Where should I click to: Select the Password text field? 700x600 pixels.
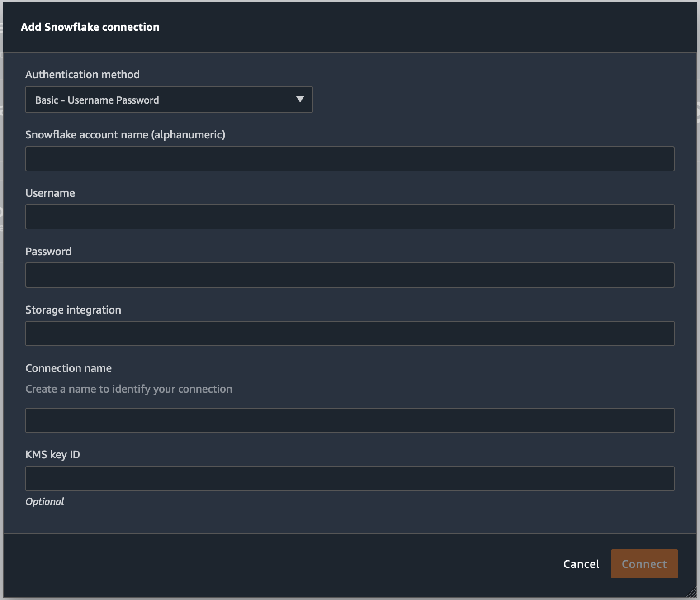point(350,275)
